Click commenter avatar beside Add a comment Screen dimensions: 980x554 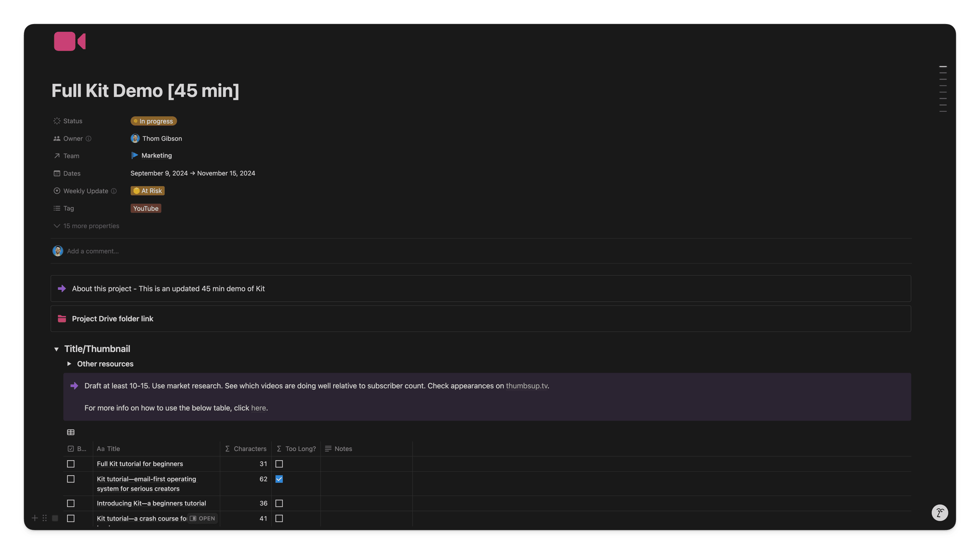point(58,251)
